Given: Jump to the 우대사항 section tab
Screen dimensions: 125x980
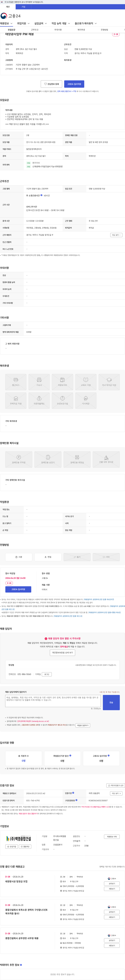Looking at the screenshot, I should (x=58, y=30).
